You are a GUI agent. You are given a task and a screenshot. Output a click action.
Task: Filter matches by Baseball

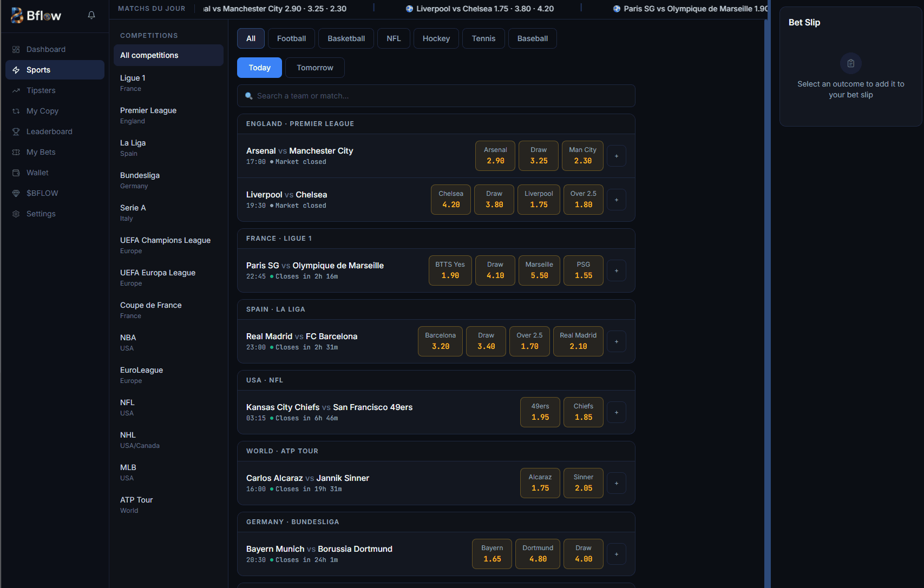tap(533, 38)
